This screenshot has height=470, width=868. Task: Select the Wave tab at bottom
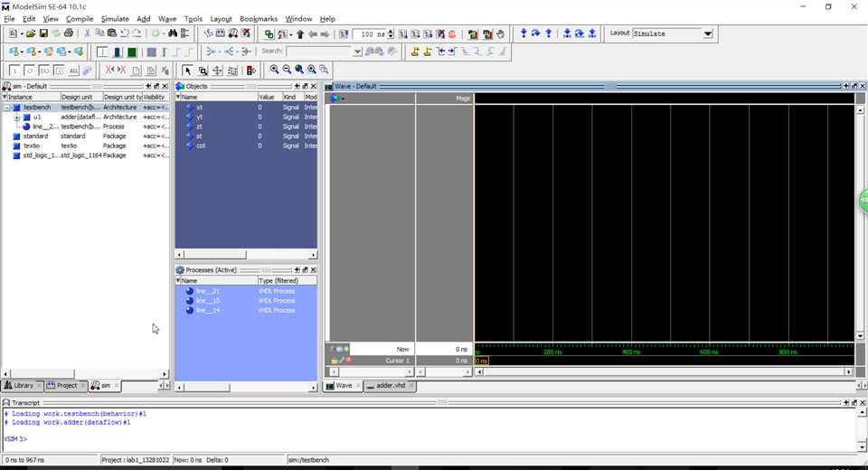pos(344,385)
